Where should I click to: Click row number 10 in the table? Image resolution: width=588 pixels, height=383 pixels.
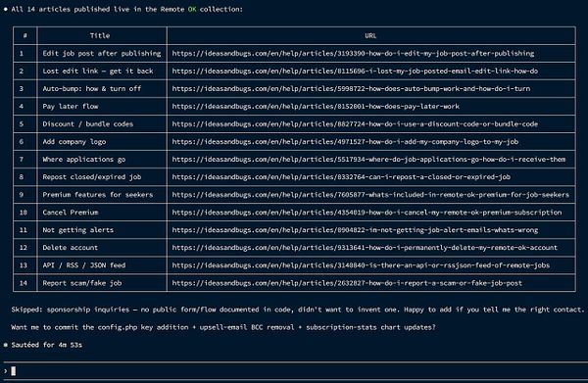(24, 213)
